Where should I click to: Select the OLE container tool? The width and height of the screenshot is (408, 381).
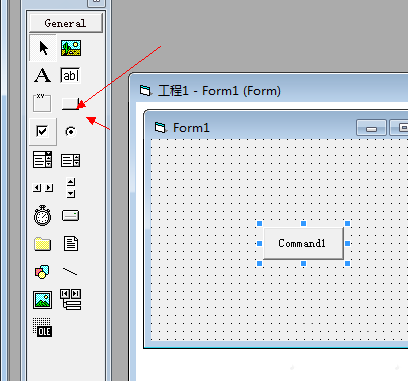pyautogui.click(x=42, y=327)
